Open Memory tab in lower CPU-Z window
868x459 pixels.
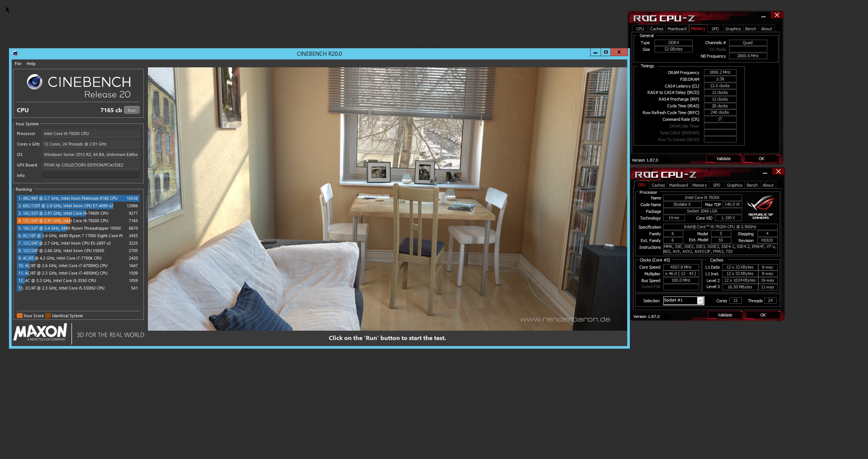pos(699,185)
